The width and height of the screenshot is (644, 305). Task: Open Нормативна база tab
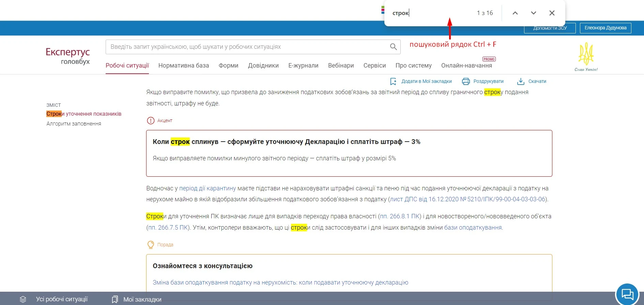[184, 66]
